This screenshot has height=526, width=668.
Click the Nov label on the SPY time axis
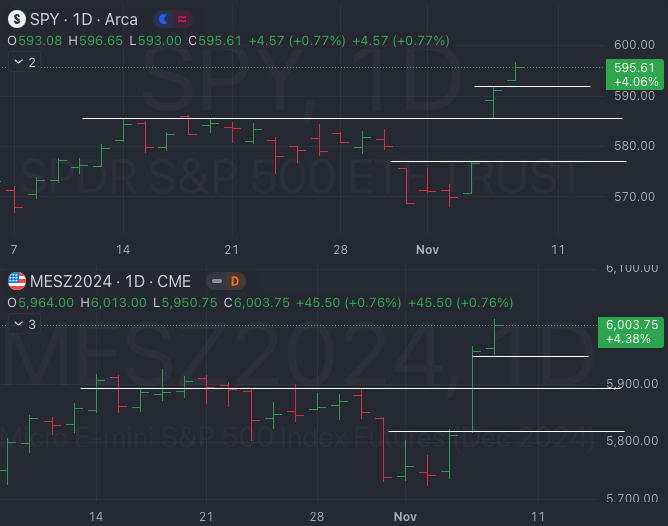pos(428,249)
